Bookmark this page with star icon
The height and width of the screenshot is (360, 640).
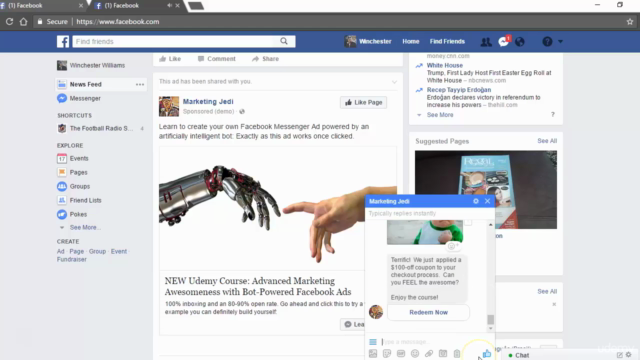click(630, 22)
